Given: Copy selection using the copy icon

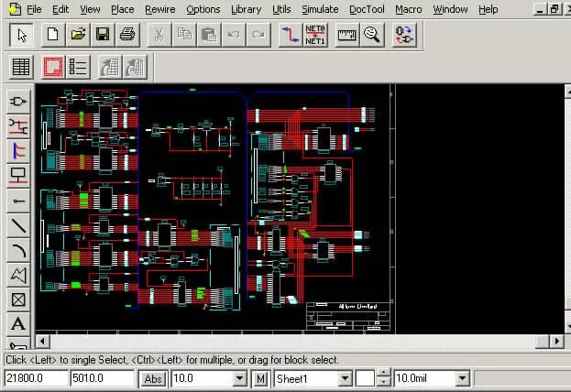Looking at the screenshot, I should coord(184,35).
